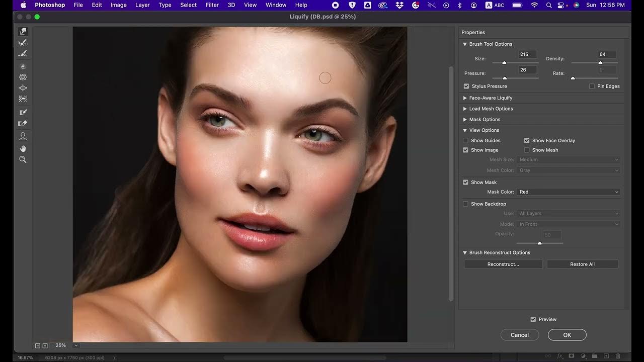Click the Restore All button

(x=582, y=264)
